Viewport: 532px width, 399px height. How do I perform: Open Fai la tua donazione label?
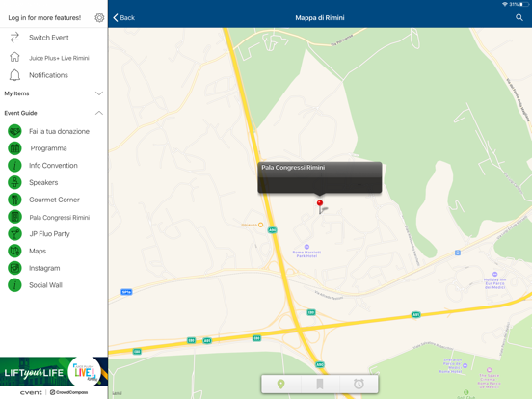pos(59,131)
